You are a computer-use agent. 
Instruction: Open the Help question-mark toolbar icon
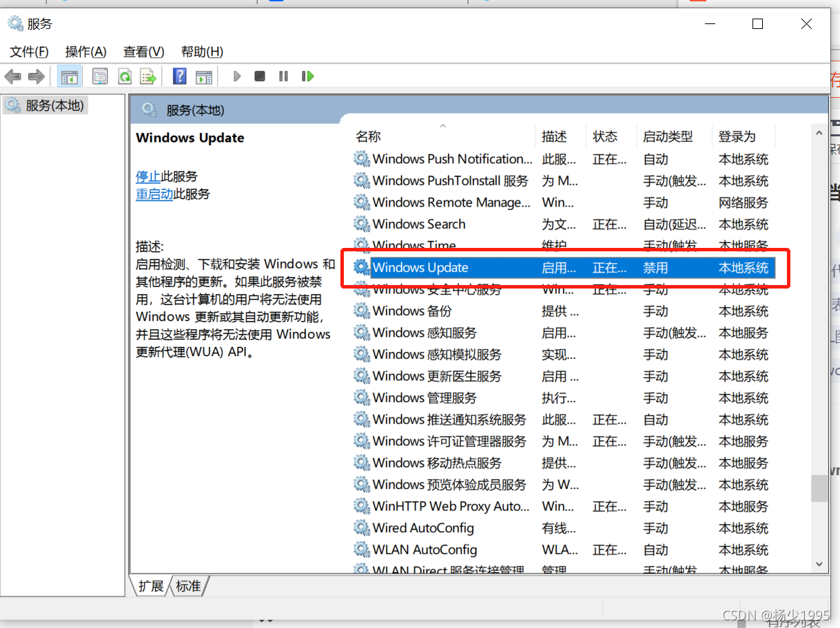tap(179, 76)
